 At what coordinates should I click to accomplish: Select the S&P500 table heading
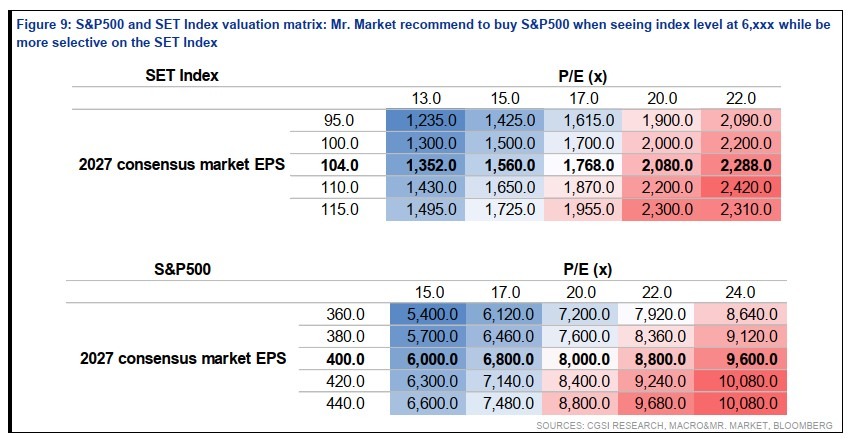[x=182, y=269]
